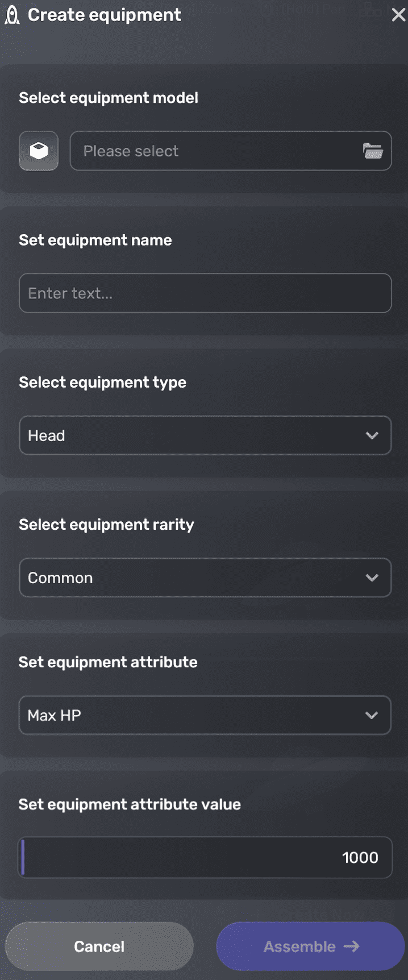Click the chevron on the equipment type selector
Image resolution: width=408 pixels, height=980 pixels.
372,435
